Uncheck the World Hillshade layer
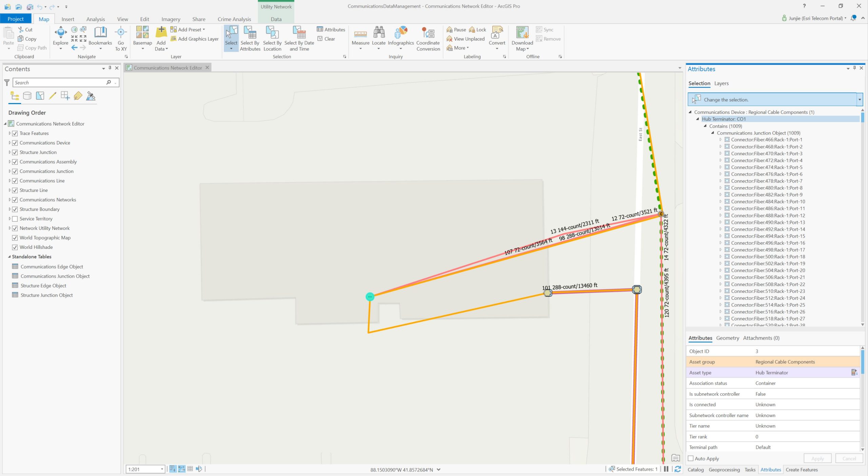Screen dimensions: 868x476 [15, 247]
